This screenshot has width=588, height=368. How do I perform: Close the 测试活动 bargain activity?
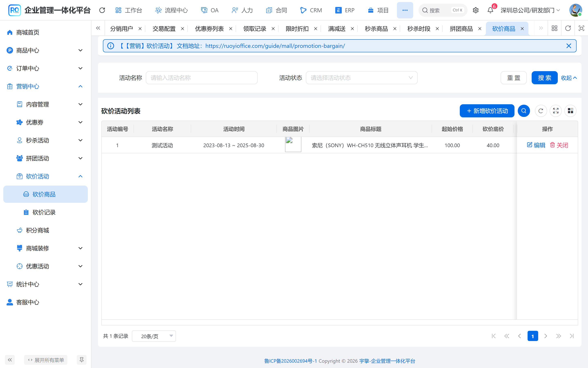[559, 145]
